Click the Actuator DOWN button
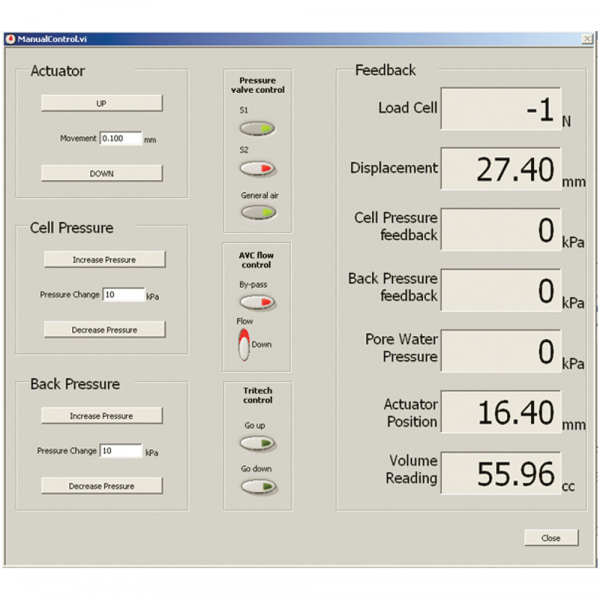 coord(101,173)
